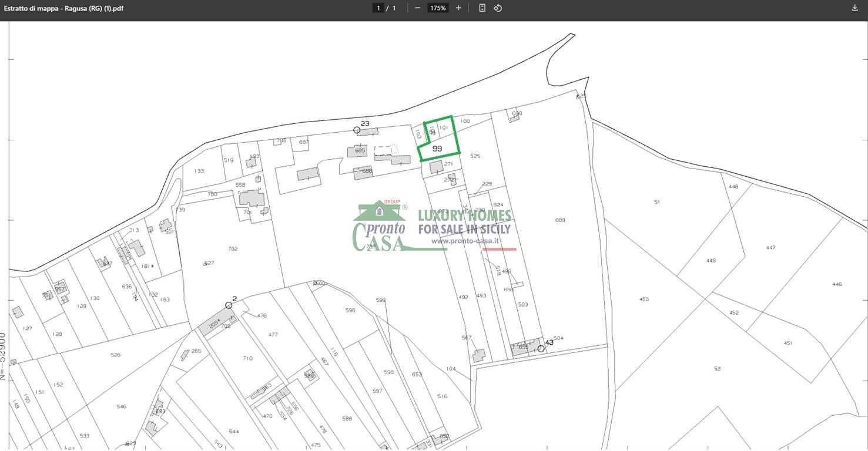Edit the 175% zoom level field
The image size is (868, 451).
coord(438,8)
